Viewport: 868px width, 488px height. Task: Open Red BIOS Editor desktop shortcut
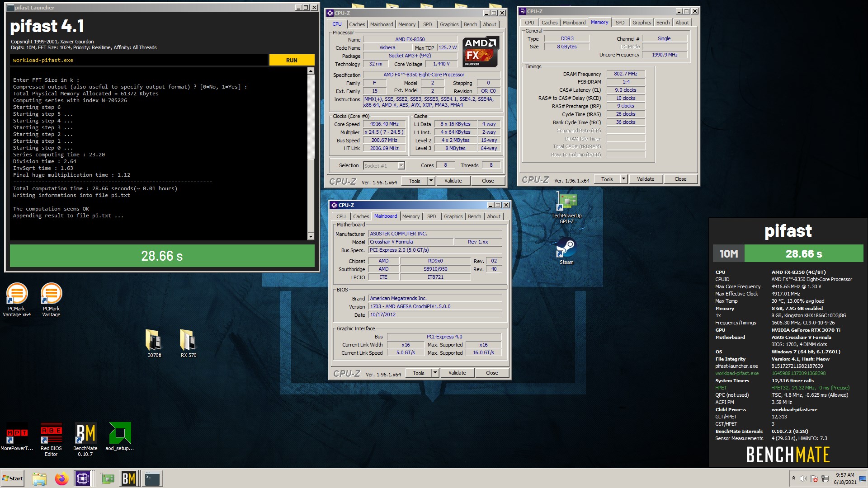[51, 439]
